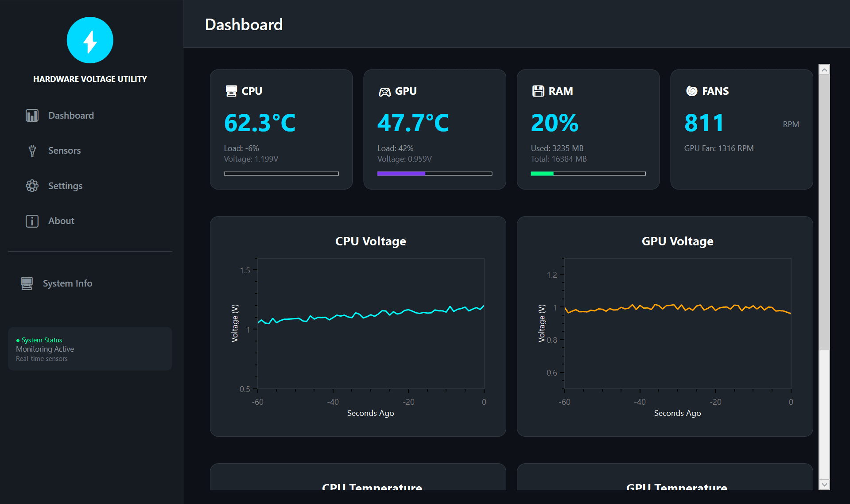Click the Dashboard bar-chart icon in sidebar
850x504 pixels.
click(32, 116)
